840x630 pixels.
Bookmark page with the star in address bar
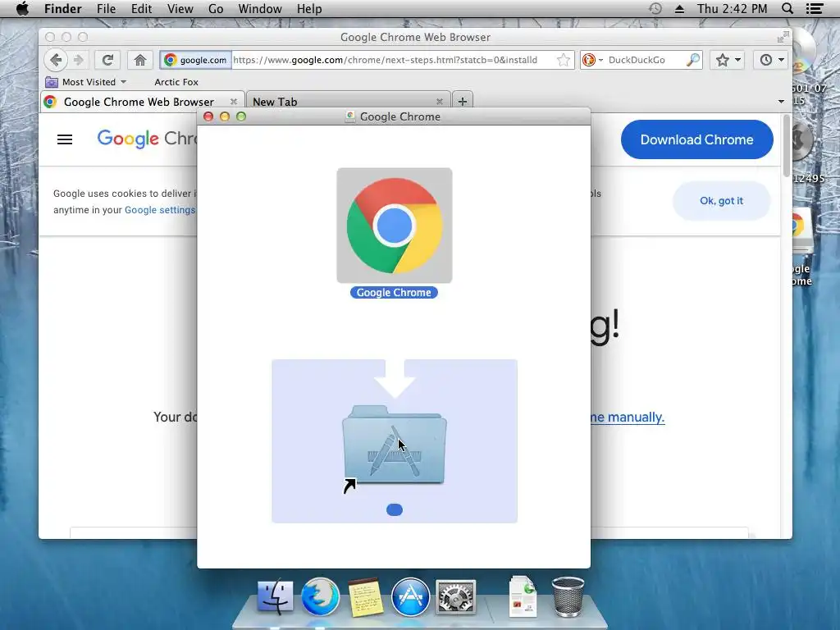coord(563,60)
